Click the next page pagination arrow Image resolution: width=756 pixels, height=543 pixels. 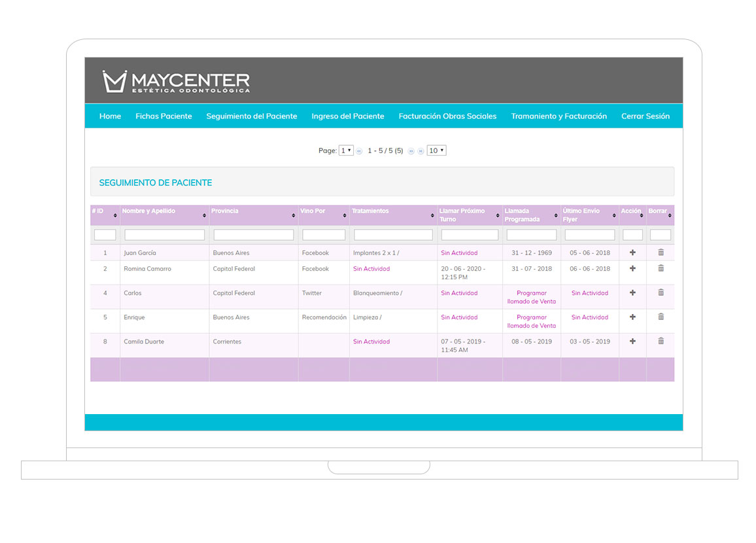pyautogui.click(x=411, y=151)
